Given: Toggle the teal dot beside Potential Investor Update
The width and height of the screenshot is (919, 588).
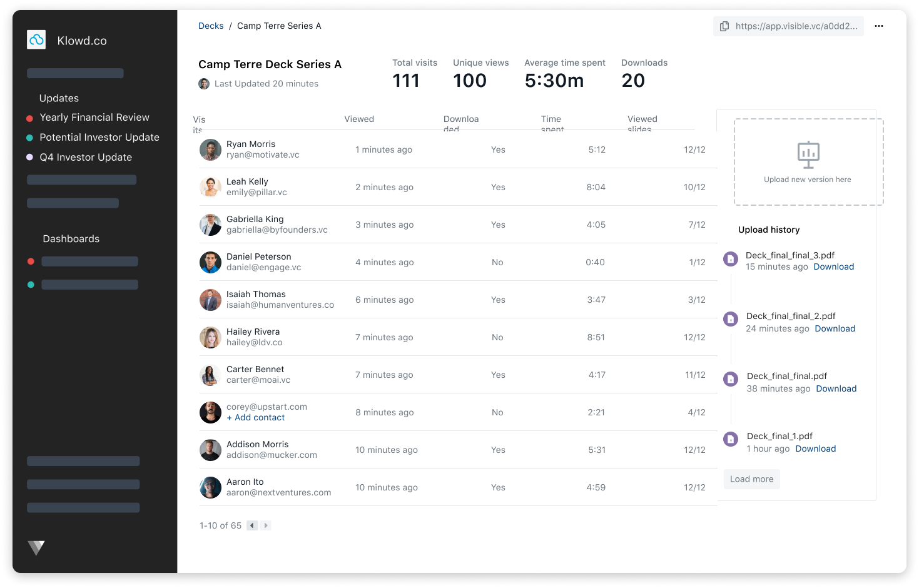Looking at the screenshot, I should tap(30, 137).
